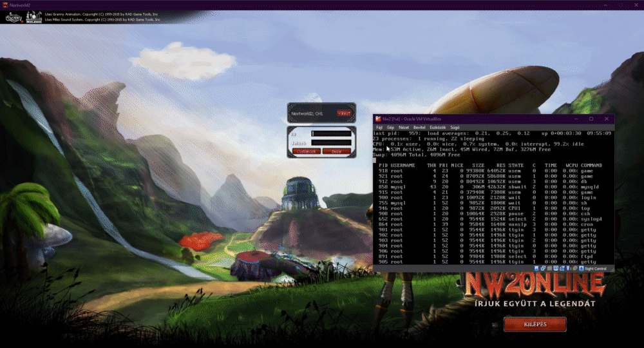Click the login process row PID 900
Viewport: 644px width, 348px height.
pyautogui.click(x=487, y=197)
